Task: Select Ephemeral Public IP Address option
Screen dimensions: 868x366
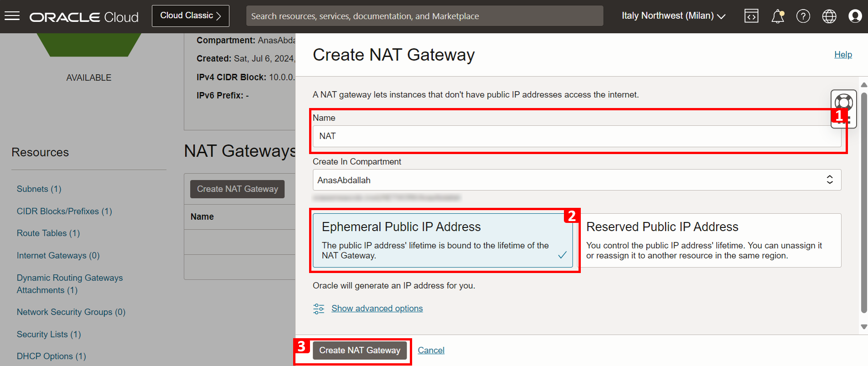Action: 443,240
